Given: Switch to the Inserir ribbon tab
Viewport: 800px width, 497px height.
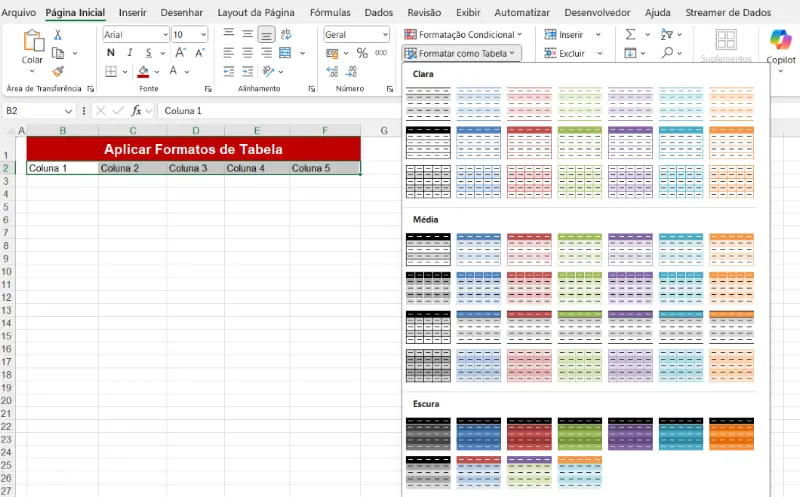Looking at the screenshot, I should point(132,12).
